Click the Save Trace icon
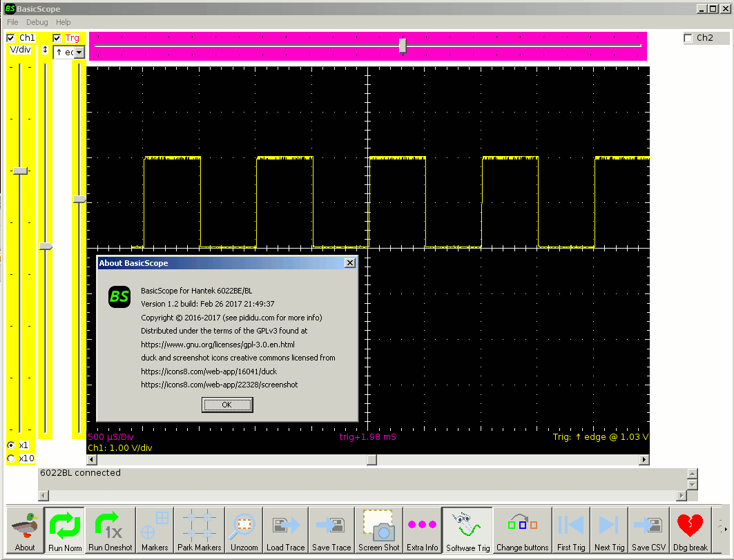Viewport: 734px width, 560px height. point(331,530)
